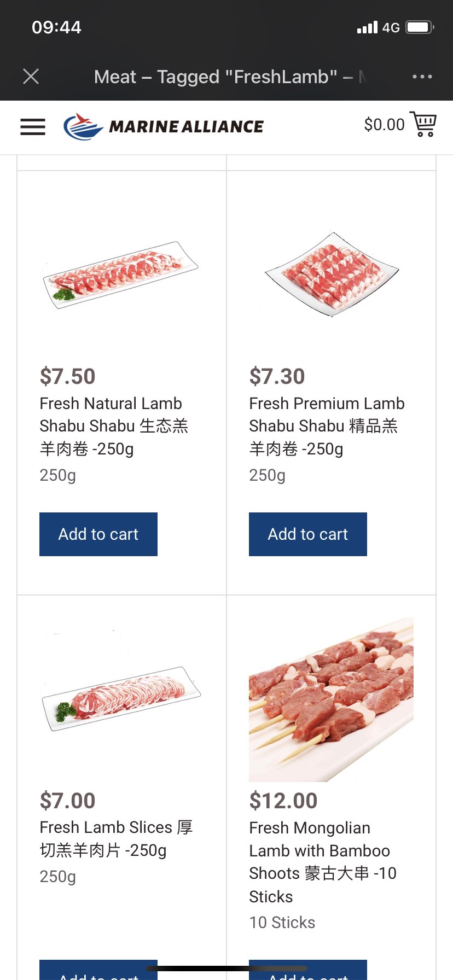
Task: Open Fresh Premium Lamb Shabu Shabu image
Action: 332,275
